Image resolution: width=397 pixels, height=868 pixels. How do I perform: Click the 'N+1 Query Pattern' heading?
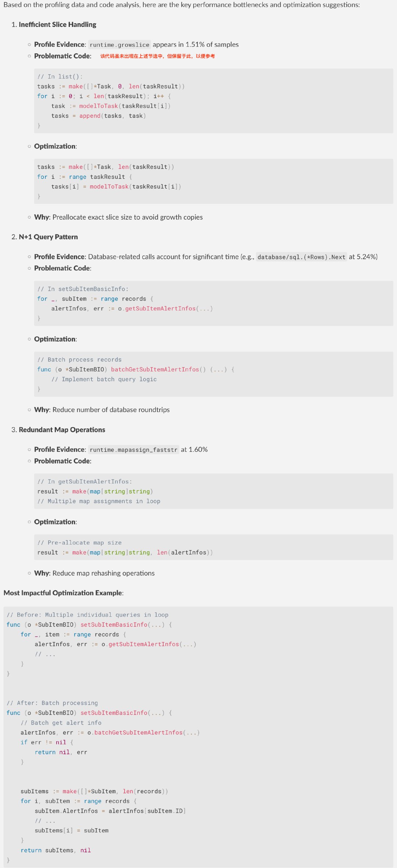tap(48, 237)
